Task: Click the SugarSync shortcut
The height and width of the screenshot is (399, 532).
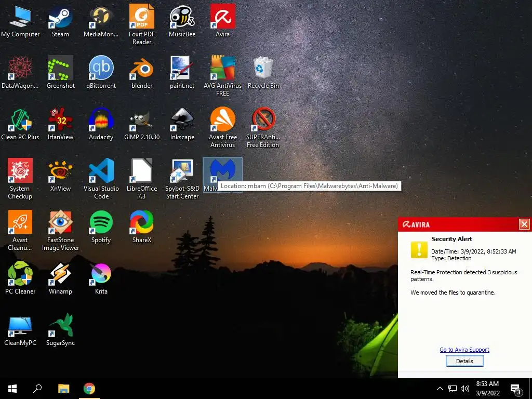Action: pos(60,330)
